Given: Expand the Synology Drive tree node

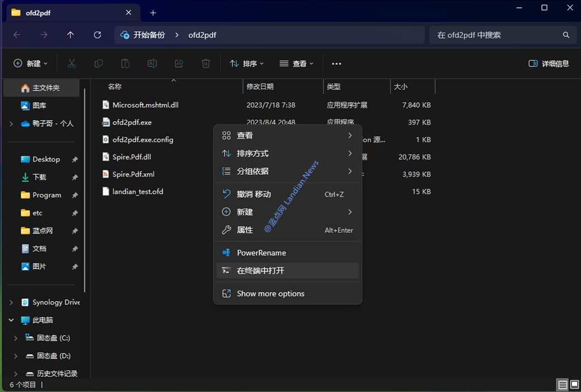Looking at the screenshot, I should [11, 302].
